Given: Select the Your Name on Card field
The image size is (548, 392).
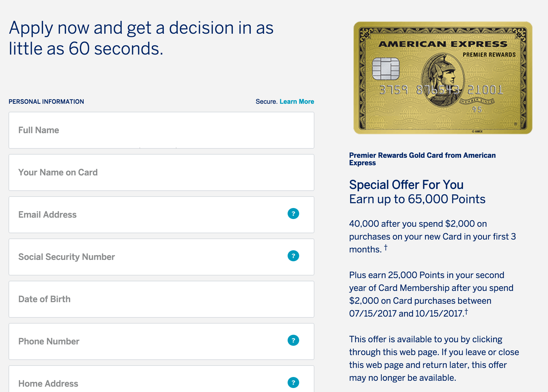Looking at the screenshot, I should (161, 172).
